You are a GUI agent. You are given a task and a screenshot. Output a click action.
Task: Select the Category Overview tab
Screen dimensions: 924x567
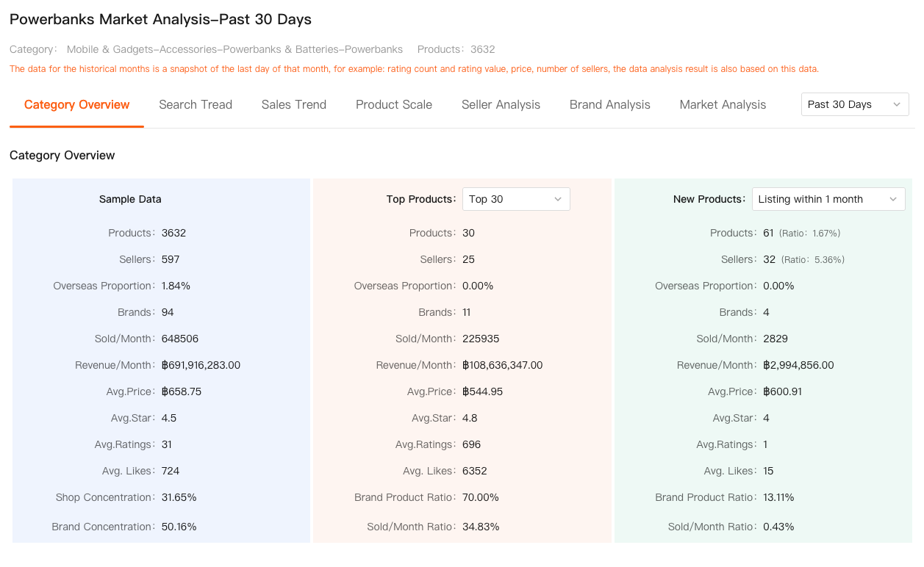(76, 104)
